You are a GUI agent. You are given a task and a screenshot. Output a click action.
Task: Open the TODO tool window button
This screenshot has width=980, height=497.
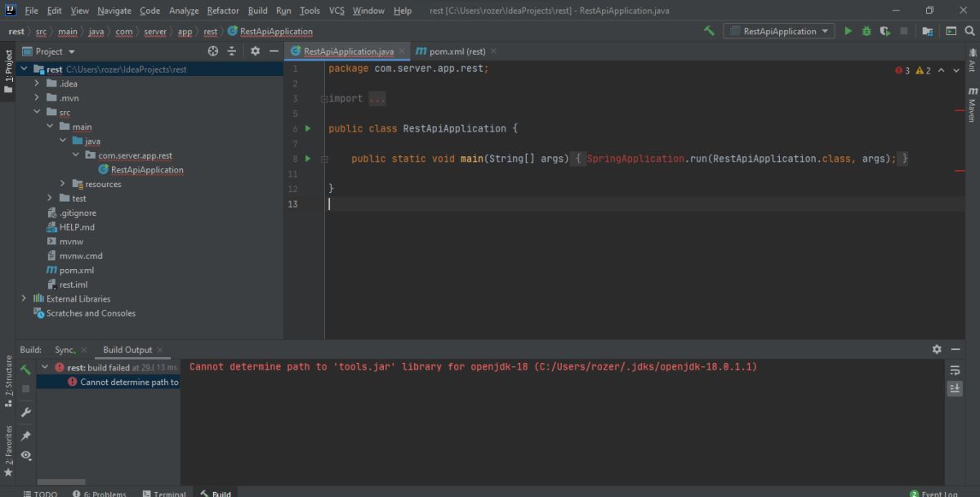tap(40, 493)
